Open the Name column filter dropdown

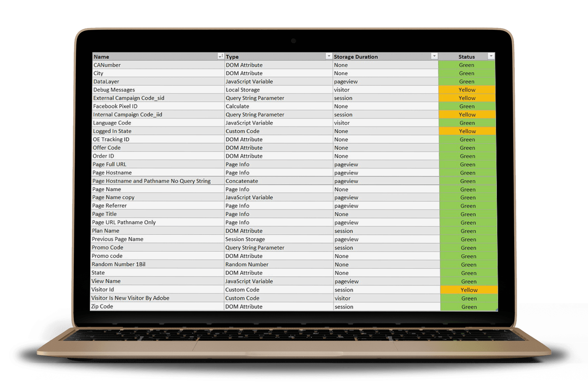click(x=220, y=56)
